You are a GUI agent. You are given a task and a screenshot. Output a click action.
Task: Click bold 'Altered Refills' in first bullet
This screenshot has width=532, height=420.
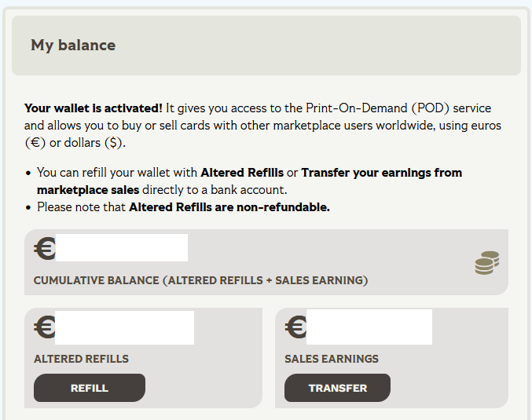pos(242,173)
